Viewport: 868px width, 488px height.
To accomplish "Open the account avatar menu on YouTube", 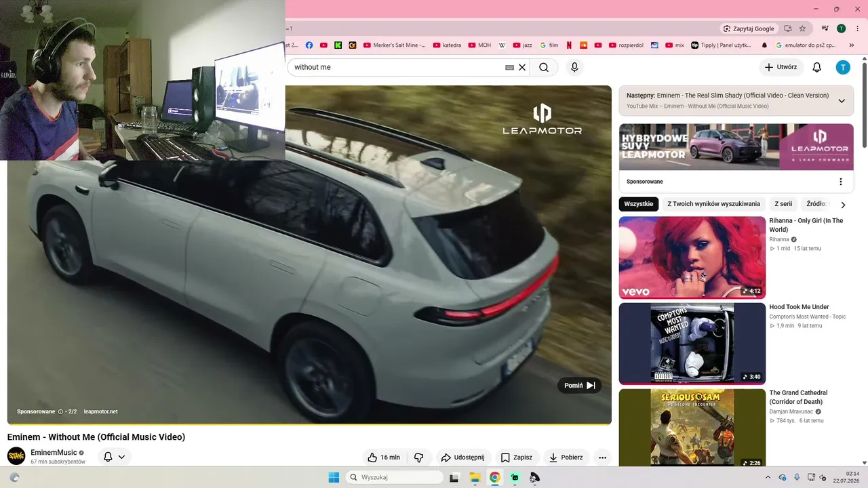I will tap(842, 67).
